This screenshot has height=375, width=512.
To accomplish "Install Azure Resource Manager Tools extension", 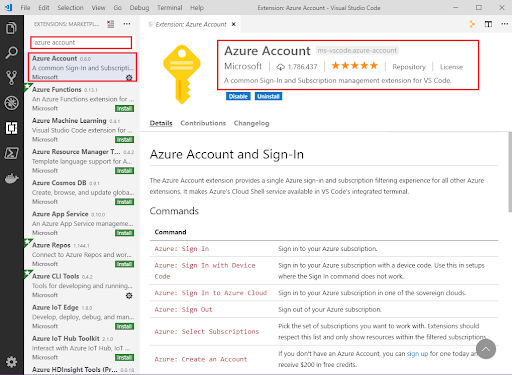I will 124,171.
